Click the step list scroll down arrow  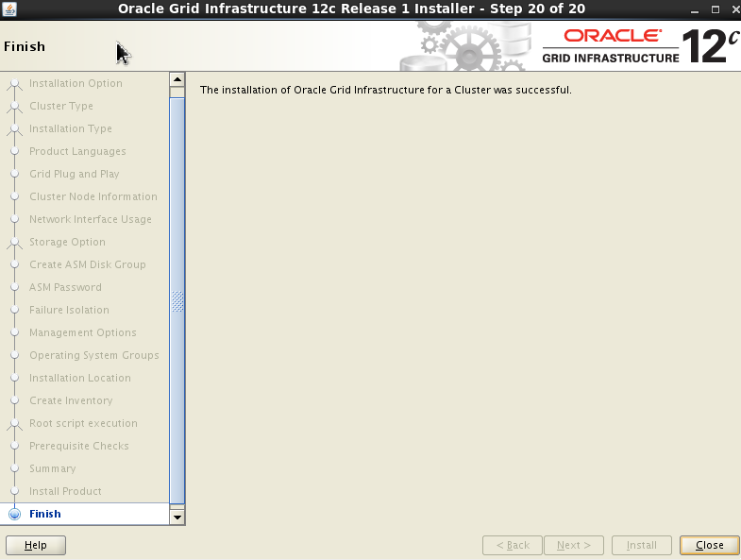point(177,517)
